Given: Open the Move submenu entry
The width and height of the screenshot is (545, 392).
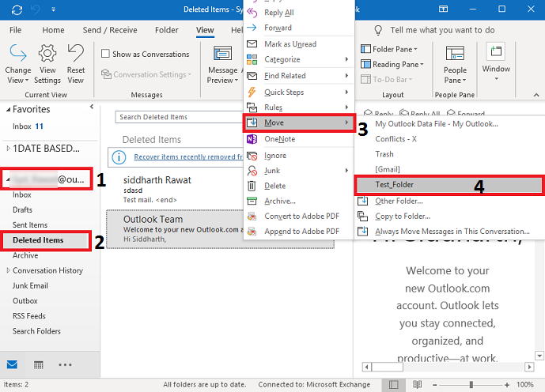Looking at the screenshot, I should point(298,122).
